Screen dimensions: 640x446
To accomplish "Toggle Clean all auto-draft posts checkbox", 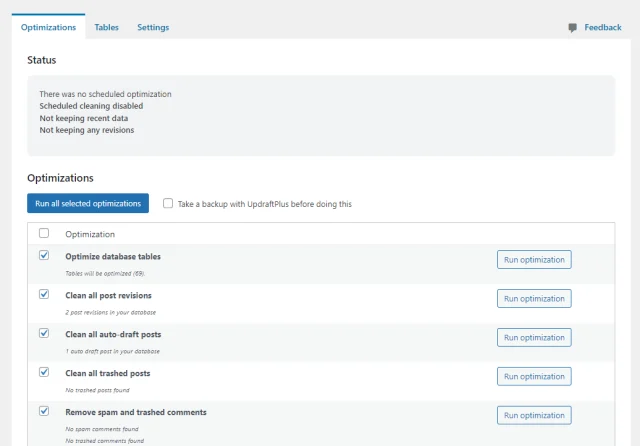I will pyautogui.click(x=44, y=333).
